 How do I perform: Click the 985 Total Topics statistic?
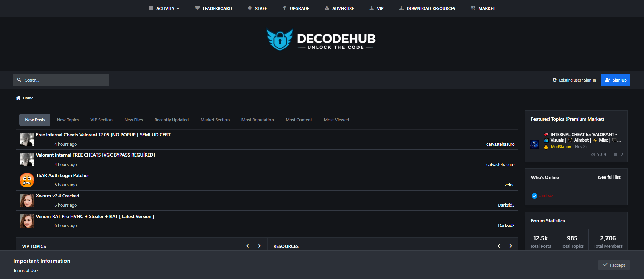point(572,241)
